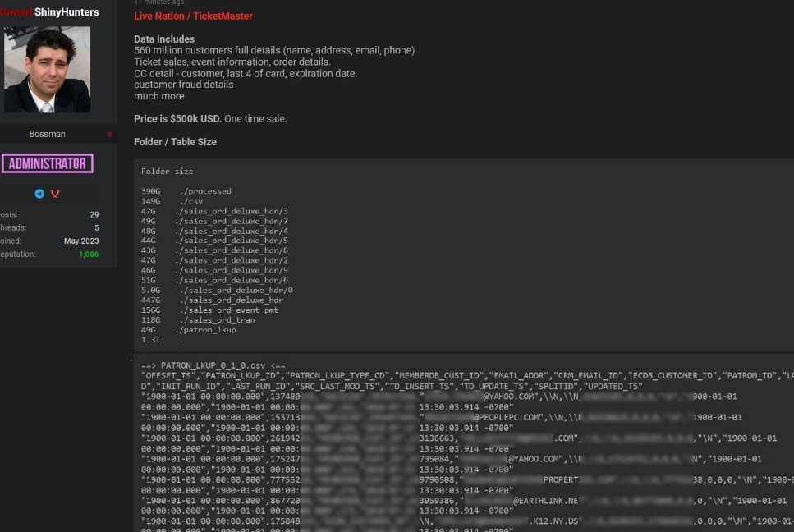The height and width of the screenshot is (532, 794).
Task: Select the ./sales_ord_deluxe_hdr/5 row
Action: [x=214, y=241]
